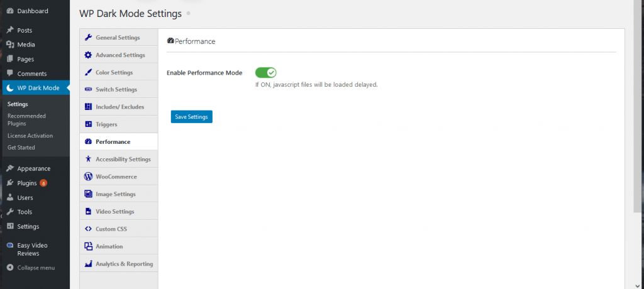Open the Color Settings tab
This screenshot has height=289, width=644.
point(119,72)
